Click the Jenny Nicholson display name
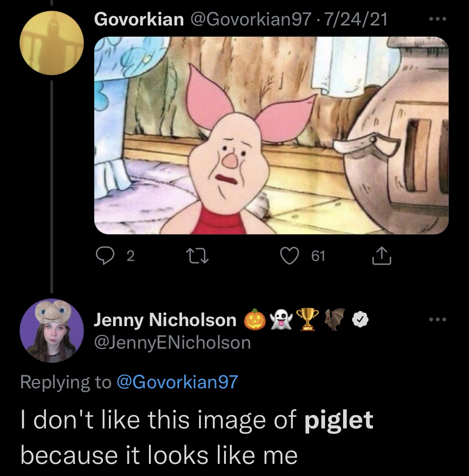The image size is (469, 476). (165, 320)
